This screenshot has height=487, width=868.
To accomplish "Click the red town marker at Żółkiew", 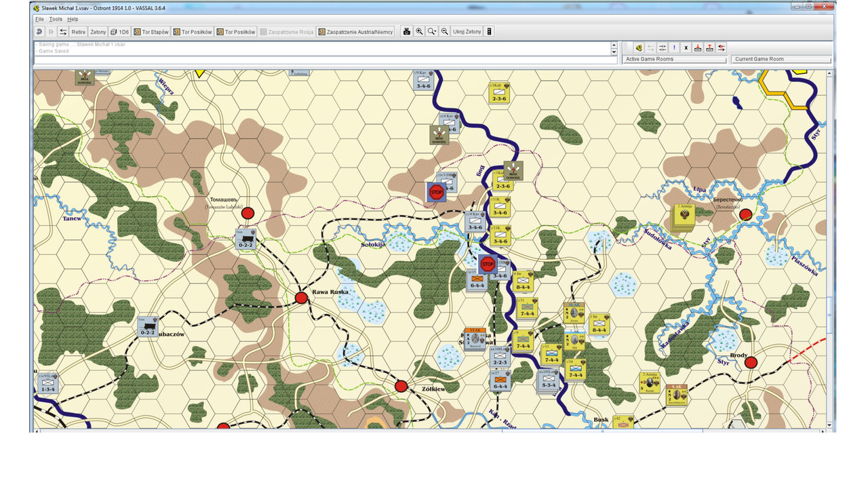I will (401, 386).
